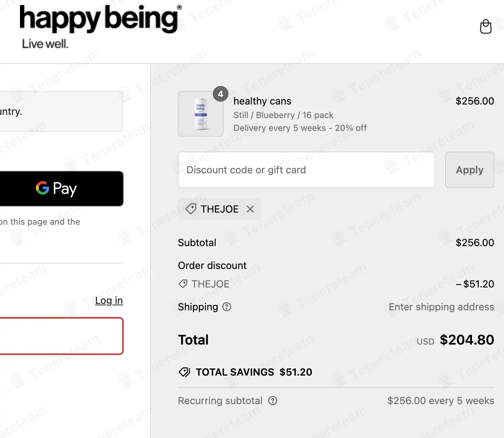Click the quantity badge showing 4
The image size is (504, 438).
coord(221,94)
